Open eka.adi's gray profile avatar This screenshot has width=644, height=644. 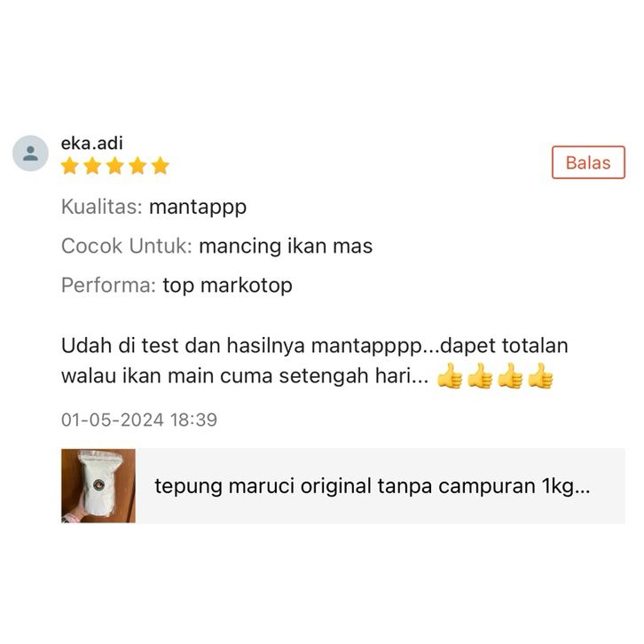tap(30, 153)
